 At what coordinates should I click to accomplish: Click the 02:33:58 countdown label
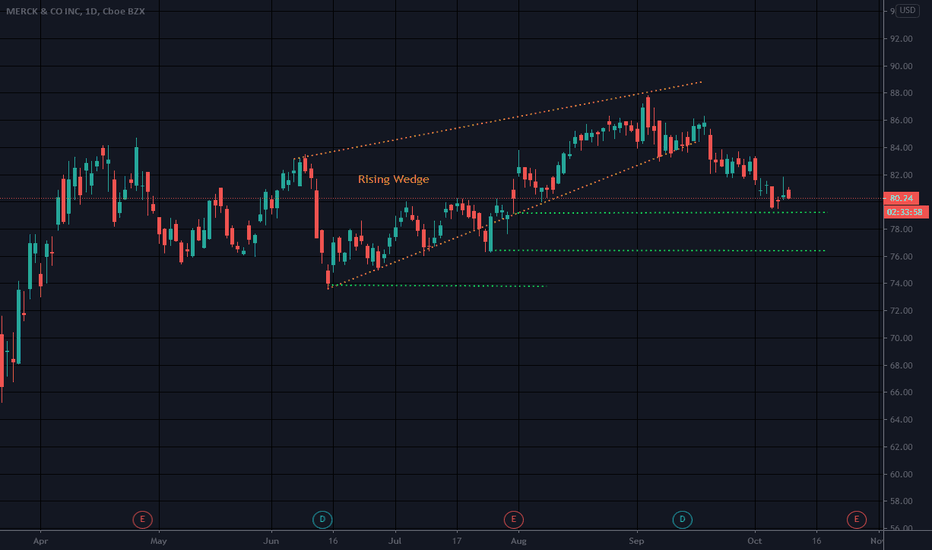[906, 212]
